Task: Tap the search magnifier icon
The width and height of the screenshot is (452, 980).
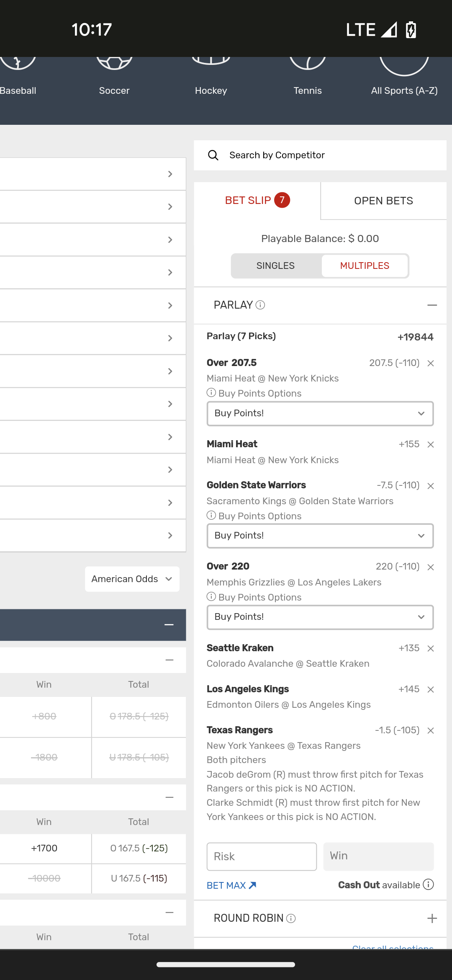Action: click(x=213, y=155)
